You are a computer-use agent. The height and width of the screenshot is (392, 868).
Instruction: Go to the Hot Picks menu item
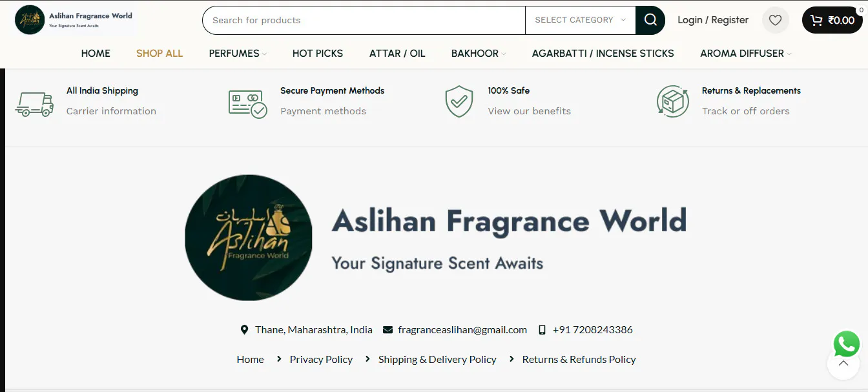(318, 54)
